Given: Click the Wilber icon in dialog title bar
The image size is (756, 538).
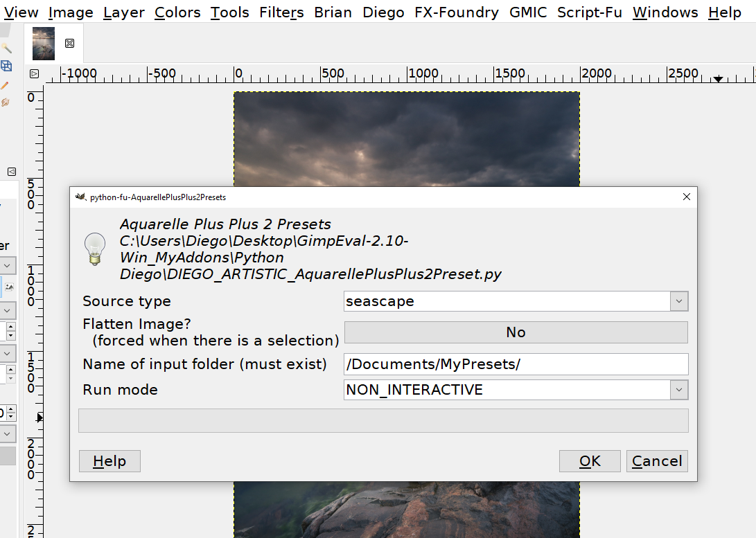Looking at the screenshot, I should point(80,197).
